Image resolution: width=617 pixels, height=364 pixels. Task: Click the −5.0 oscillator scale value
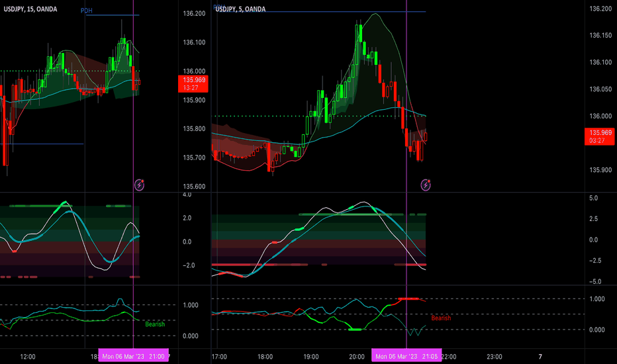click(595, 281)
